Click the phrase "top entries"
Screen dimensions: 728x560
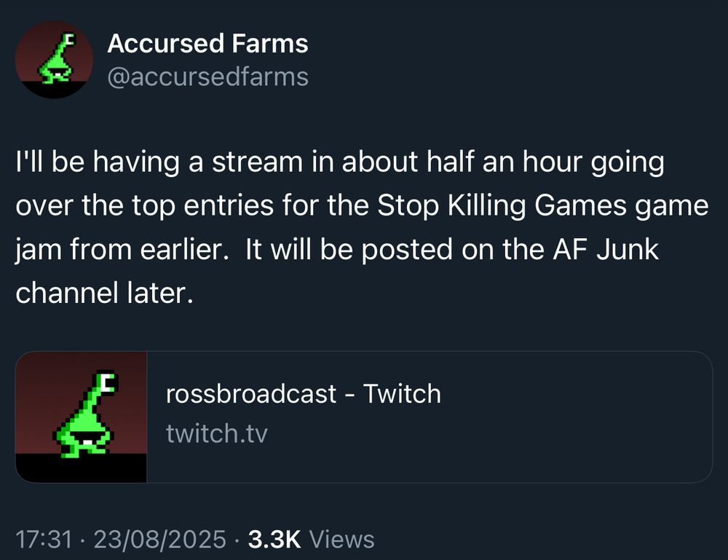coord(164,206)
